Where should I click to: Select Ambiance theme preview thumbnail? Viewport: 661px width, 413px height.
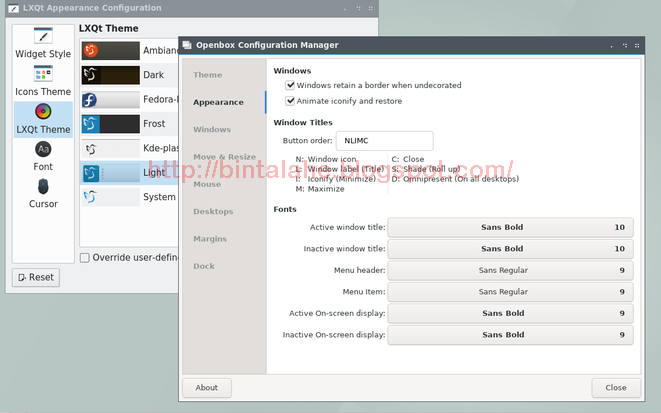point(110,51)
